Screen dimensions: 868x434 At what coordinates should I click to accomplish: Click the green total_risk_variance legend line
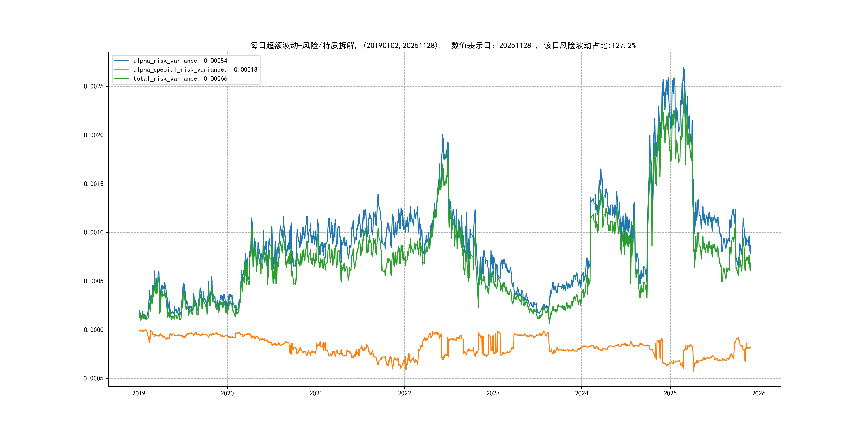121,78
